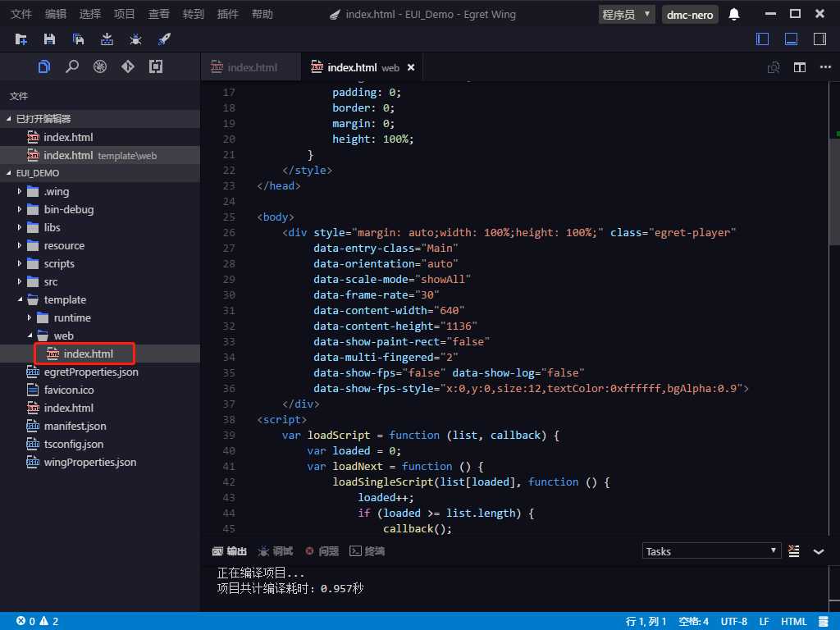Collapse the template folder

tap(100, 299)
